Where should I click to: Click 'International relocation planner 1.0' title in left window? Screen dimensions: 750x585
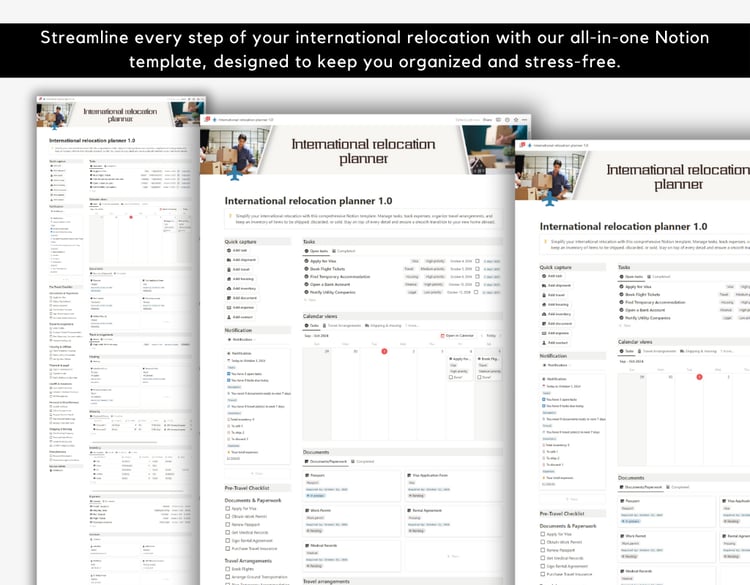click(92, 141)
